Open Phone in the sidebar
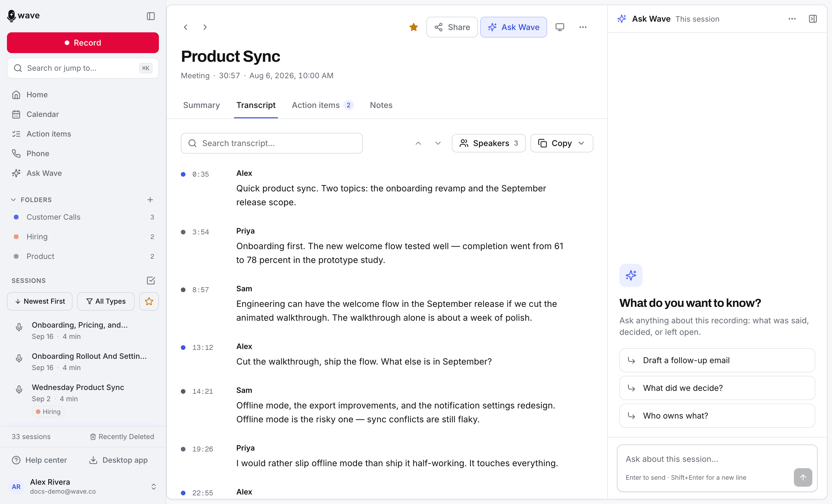Viewport: 832px width, 504px height. click(x=83, y=154)
